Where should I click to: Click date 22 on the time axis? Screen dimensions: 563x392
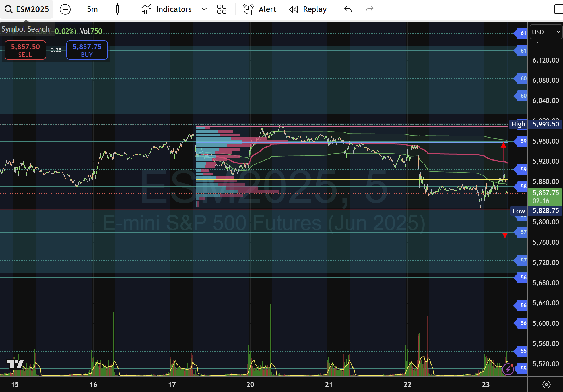407,385
